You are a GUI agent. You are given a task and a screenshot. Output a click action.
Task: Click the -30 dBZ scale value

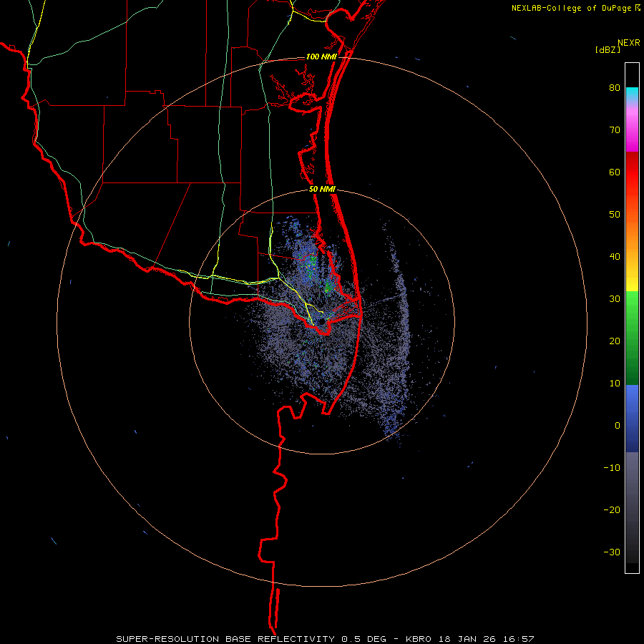612,552
